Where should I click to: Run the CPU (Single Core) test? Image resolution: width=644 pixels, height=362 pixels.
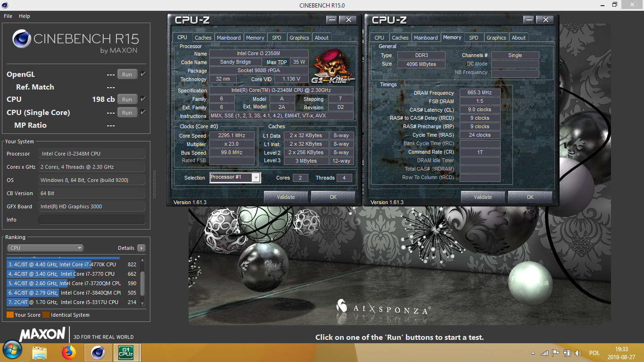(x=127, y=113)
